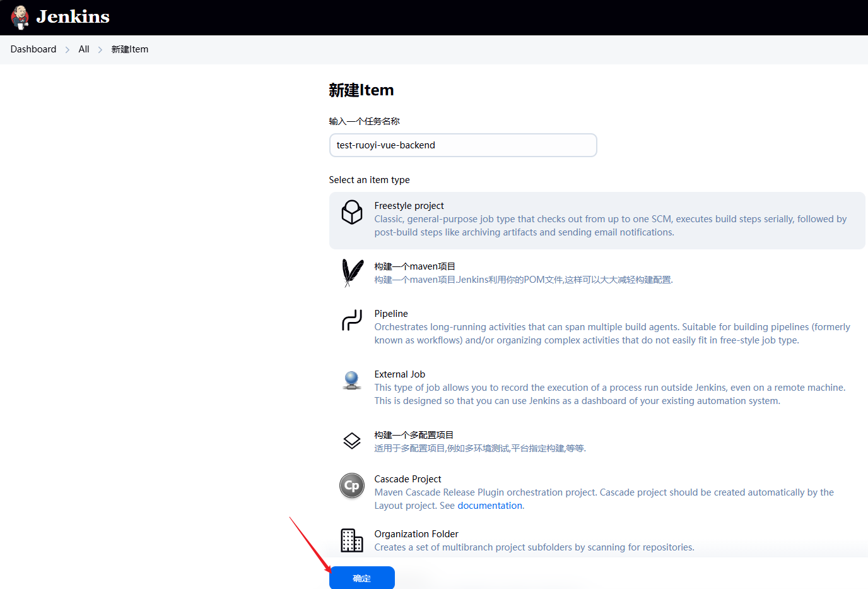Click the 输入一个任务名称 label
Image resolution: width=868 pixels, height=589 pixels.
(365, 121)
